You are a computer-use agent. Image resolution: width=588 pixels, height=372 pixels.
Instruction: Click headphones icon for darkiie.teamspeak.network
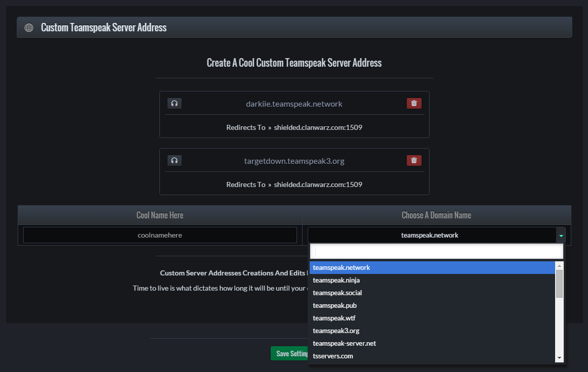(x=175, y=104)
